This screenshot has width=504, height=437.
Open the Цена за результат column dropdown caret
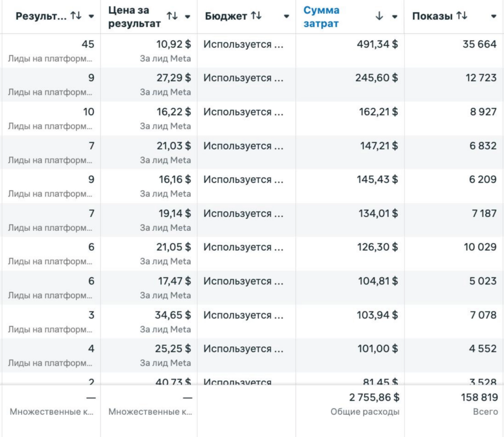[188, 17]
